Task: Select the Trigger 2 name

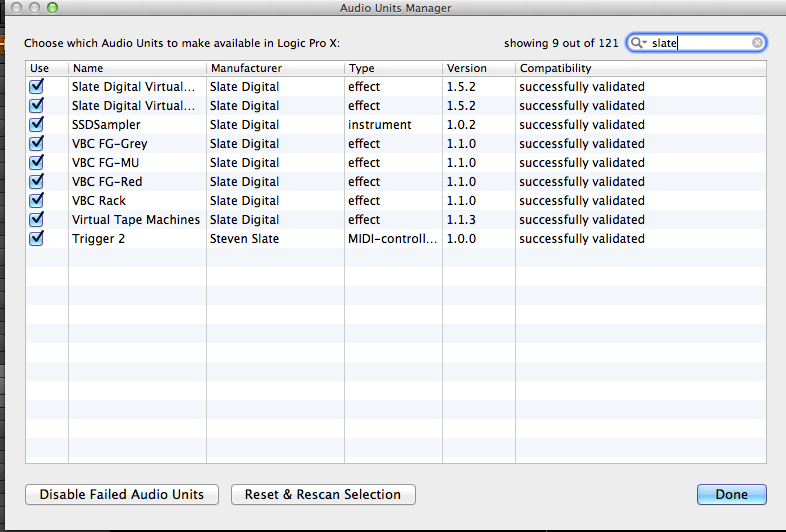Action: click(x=98, y=239)
